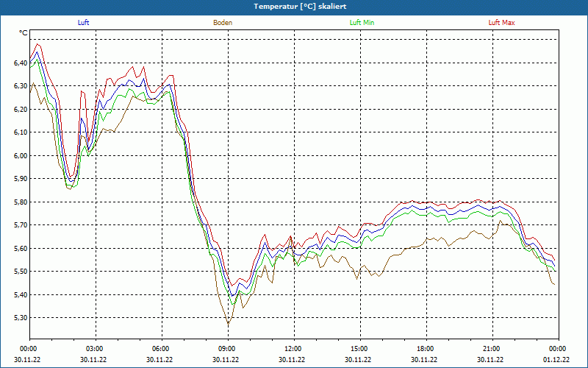This screenshot has width=588, height=368.
Task: Click the 5,40 y-axis value
Action: (x=21, y=295)
